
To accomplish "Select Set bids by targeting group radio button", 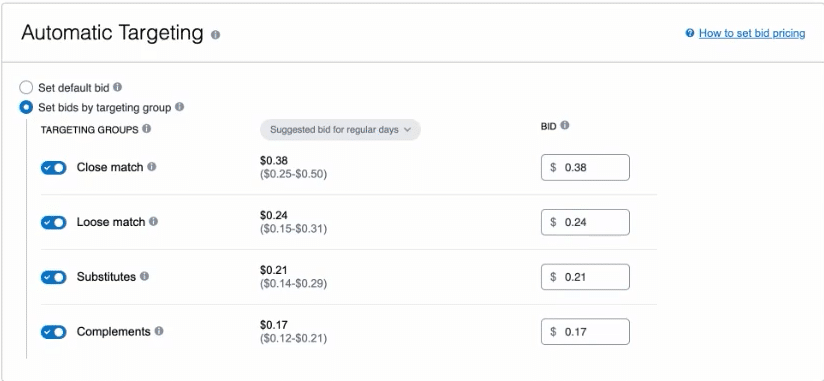I will pyautogui.click(x=26, y=107).
